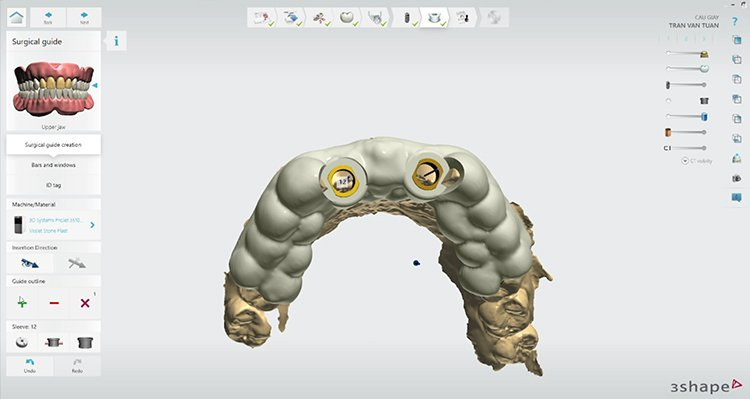This screenshot has height=399, width=750.
Task: Select the sleeve with red arrows icon
Action: (54, 343)
